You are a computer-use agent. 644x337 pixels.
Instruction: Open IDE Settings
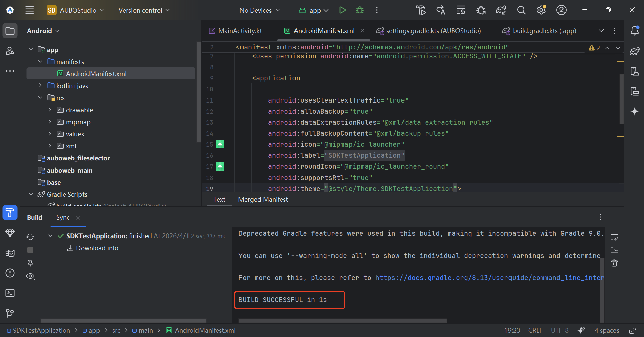coord(541,10)
